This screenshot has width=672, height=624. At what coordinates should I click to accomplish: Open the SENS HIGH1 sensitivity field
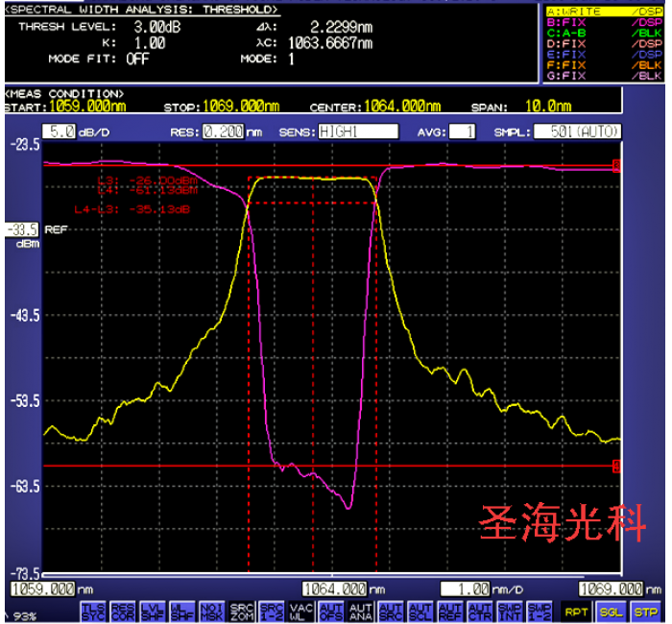357,132
